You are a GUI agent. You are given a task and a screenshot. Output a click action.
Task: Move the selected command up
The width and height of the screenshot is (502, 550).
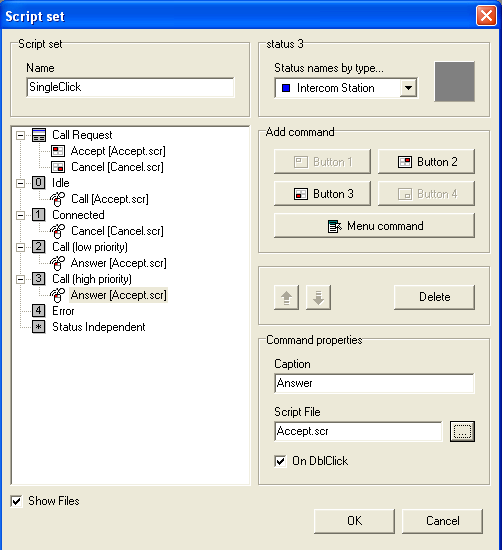[287, 297]
